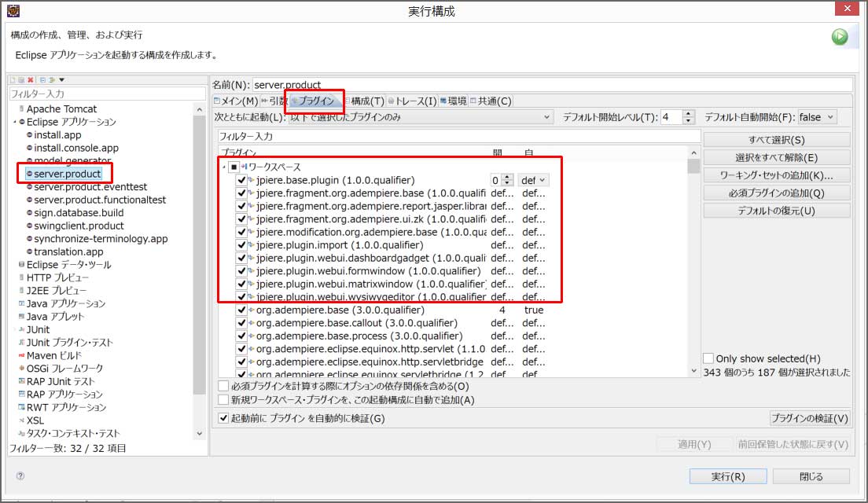
Task: Open the configuration filter icon in toolbar
Action: [52, 80]
